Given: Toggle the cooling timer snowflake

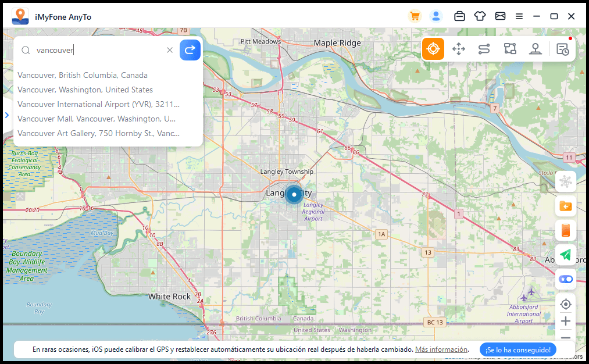Looking at the screenshot, I should tap(565, 181).
